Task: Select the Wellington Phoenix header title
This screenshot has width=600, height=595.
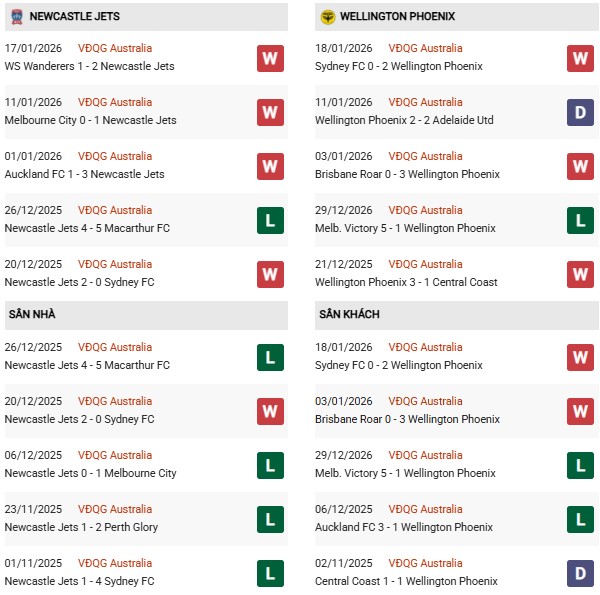Action: tap(397, 17)
